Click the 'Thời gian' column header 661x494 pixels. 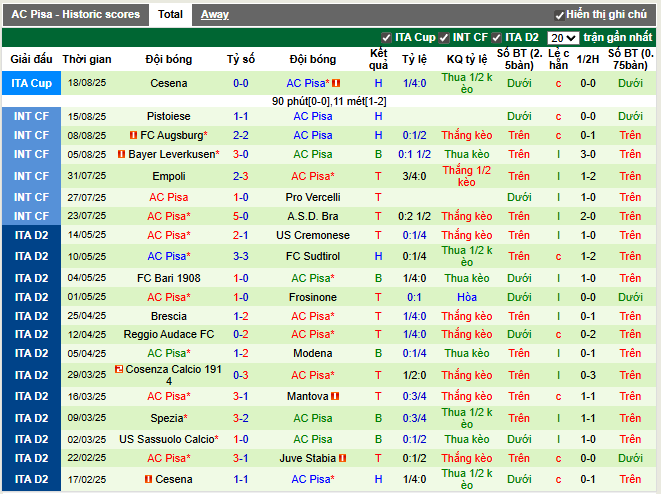click(x=87, y=59)
